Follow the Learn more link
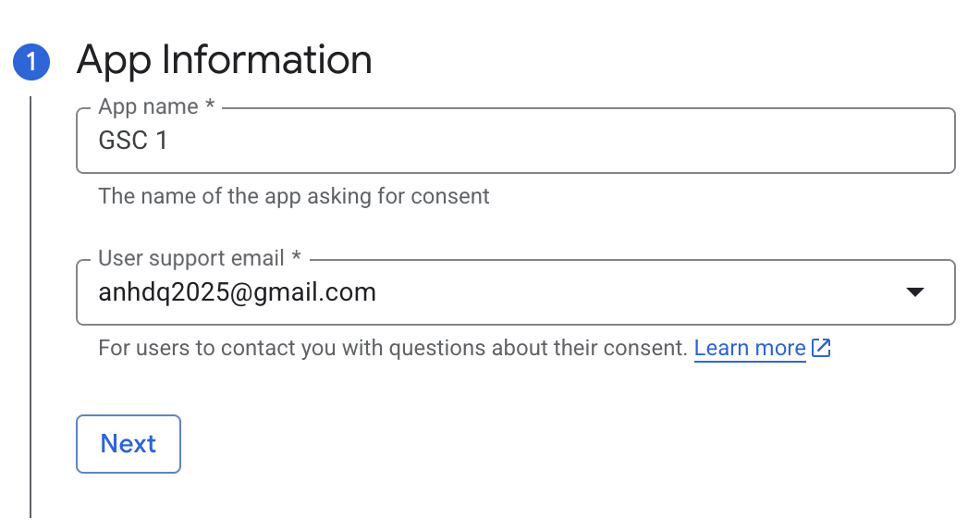This screenshot has width=980, height=531. pyautogui.click(x=750, y=348)
